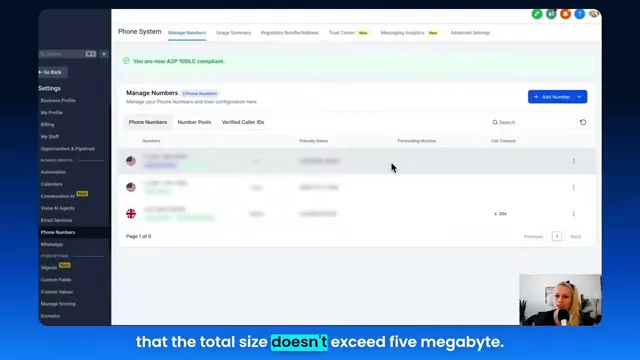This screenshot has height=360, width=640.
Task: Click the Numbers column header
Action: [x=151, y=141]
